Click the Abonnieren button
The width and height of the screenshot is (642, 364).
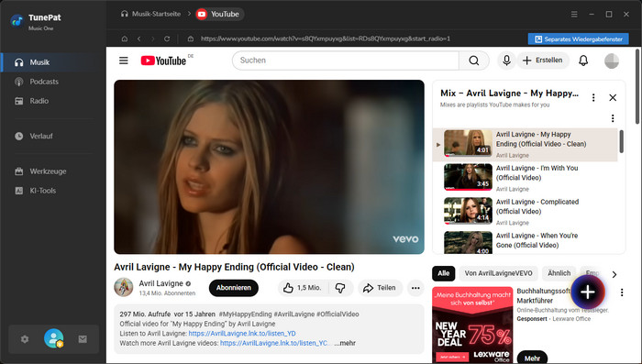233,288
